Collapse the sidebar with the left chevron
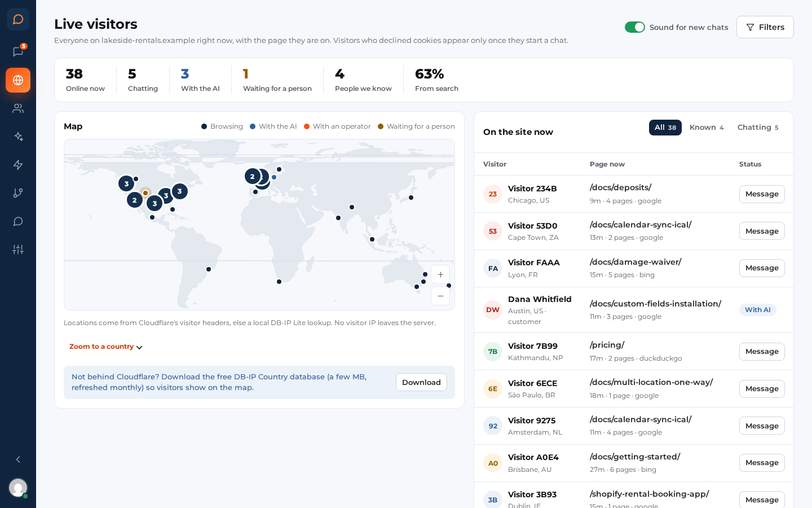812x508 pixels. click(18, 459)
